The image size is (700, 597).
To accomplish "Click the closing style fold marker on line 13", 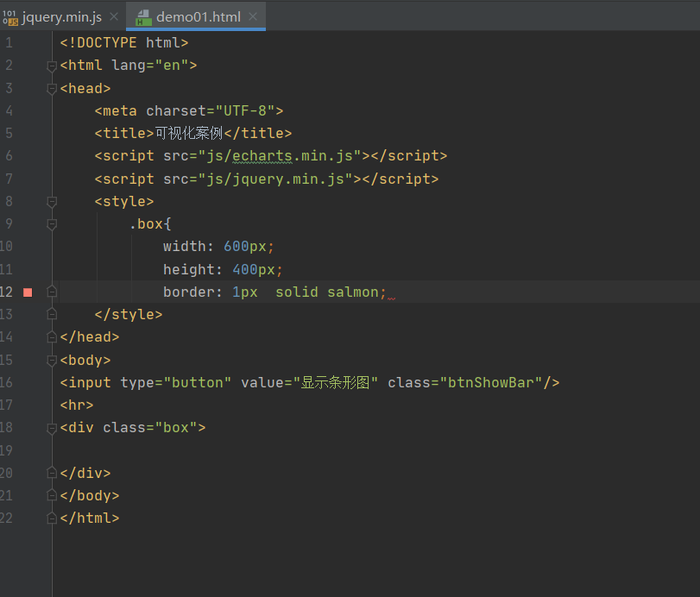I will coord(52,315).
